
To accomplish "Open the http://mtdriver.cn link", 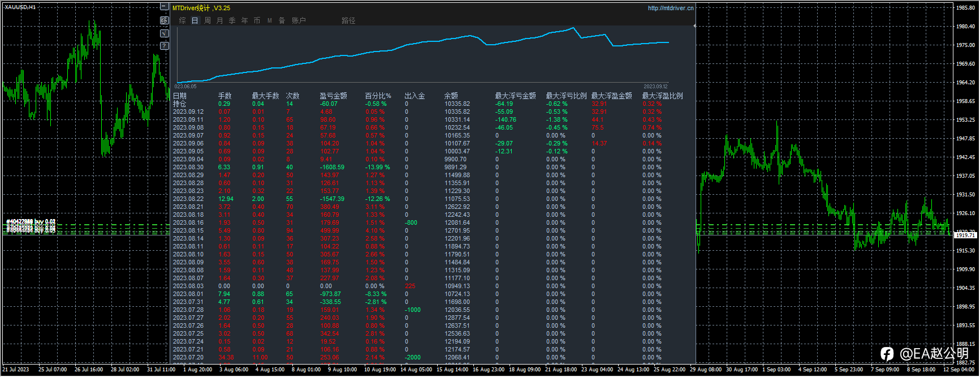I will point(670,8).
